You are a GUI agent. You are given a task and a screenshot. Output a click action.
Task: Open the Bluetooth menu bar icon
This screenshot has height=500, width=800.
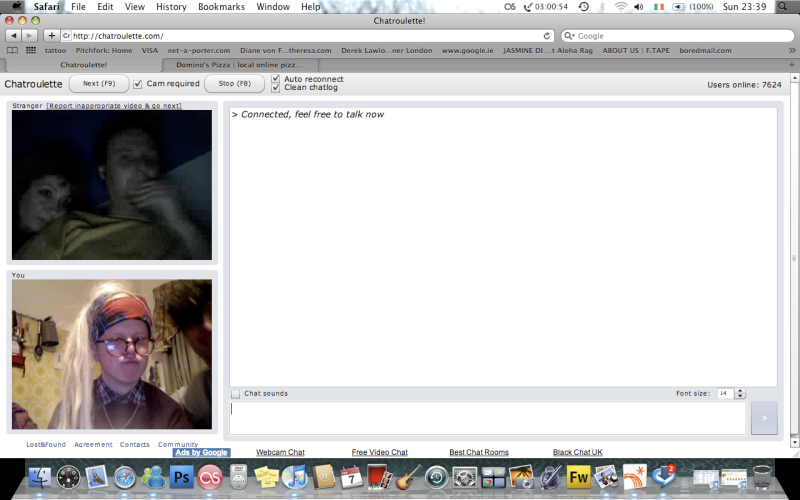pos(602,7)
